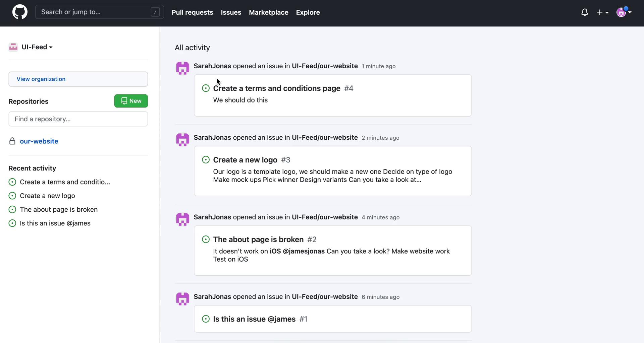Open Marketplace in top navigation
The width and height of the screenshot is (644, 343).
pyautogui.click(x=268, y=12)
